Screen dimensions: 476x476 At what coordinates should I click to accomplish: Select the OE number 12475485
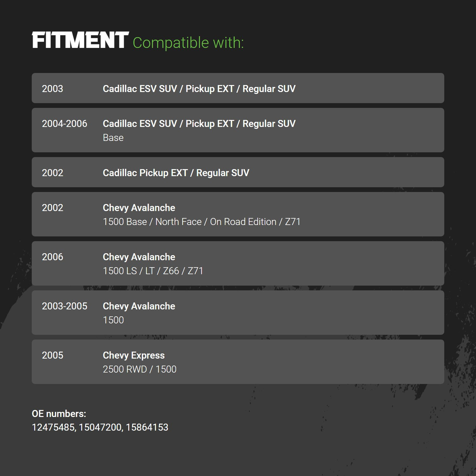[53, 427]
